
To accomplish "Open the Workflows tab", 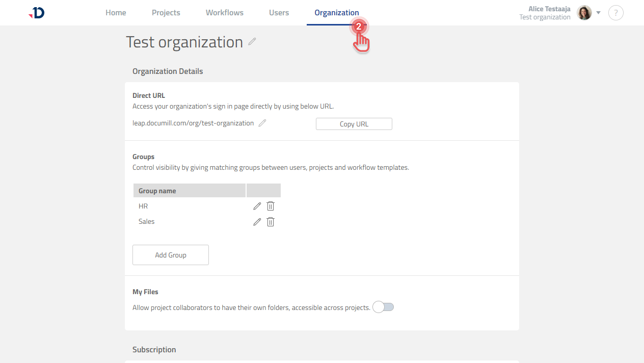I will pos(224,12).
